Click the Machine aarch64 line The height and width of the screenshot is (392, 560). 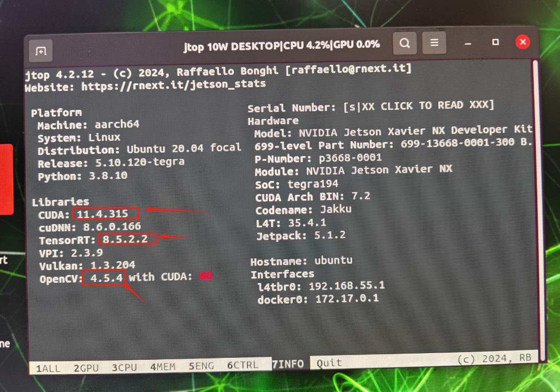tap(88, 125)
